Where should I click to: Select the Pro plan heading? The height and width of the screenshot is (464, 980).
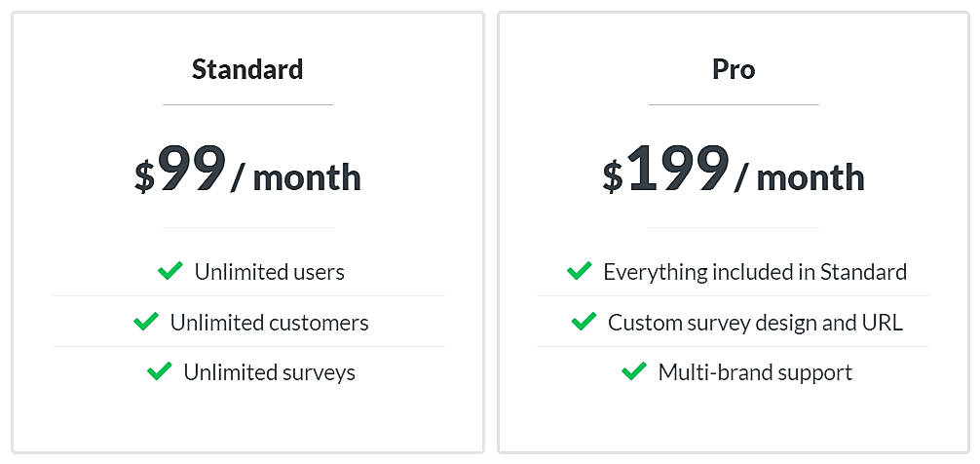point(734,70)
